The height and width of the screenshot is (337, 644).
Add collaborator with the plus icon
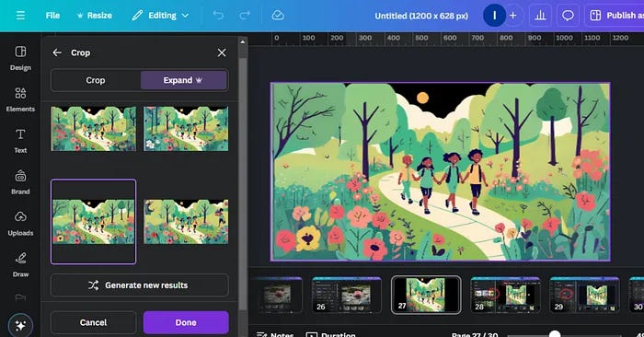pos(513,16)
